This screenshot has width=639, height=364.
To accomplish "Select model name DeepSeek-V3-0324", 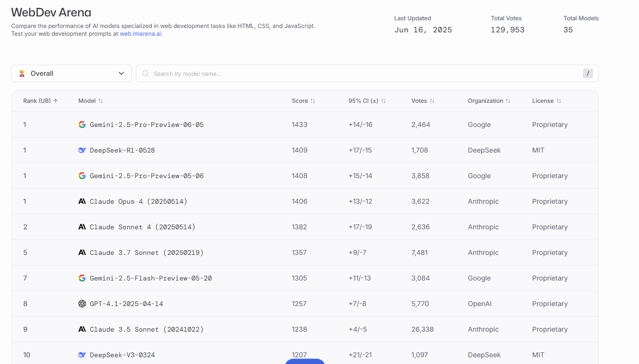I will tap(122, 355).
